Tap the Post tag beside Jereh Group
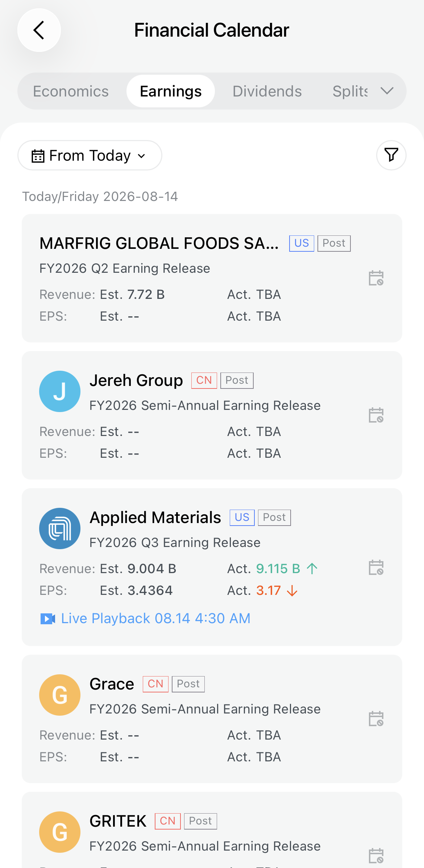The width and height of the screenshot is (424, 868). (x=237, y=380)
